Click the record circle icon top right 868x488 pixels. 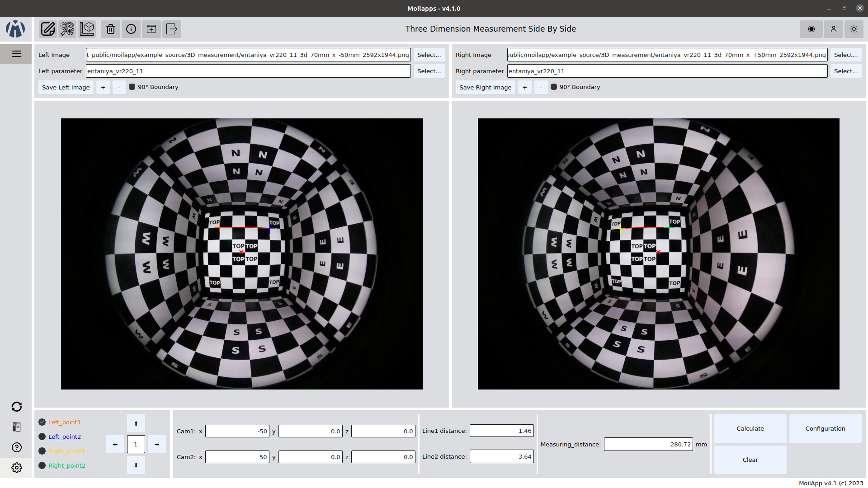point(811,29)
